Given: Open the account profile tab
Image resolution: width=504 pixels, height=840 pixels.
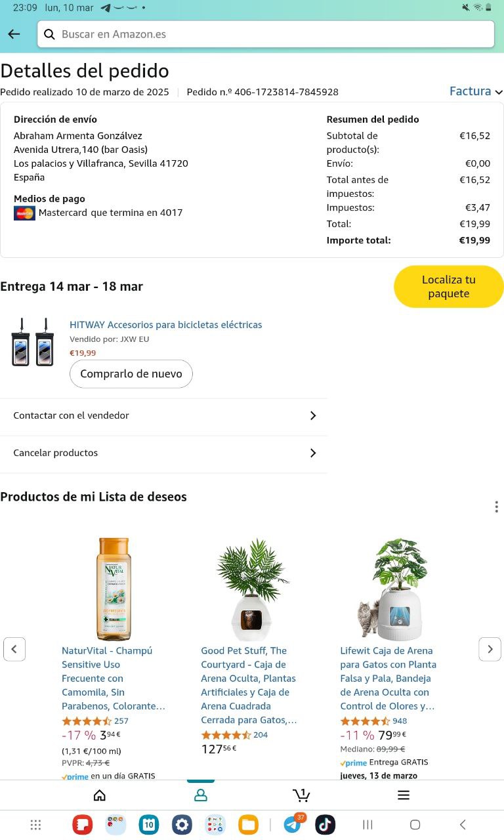Looking at the screenshot, I should (x=201, y=795).
